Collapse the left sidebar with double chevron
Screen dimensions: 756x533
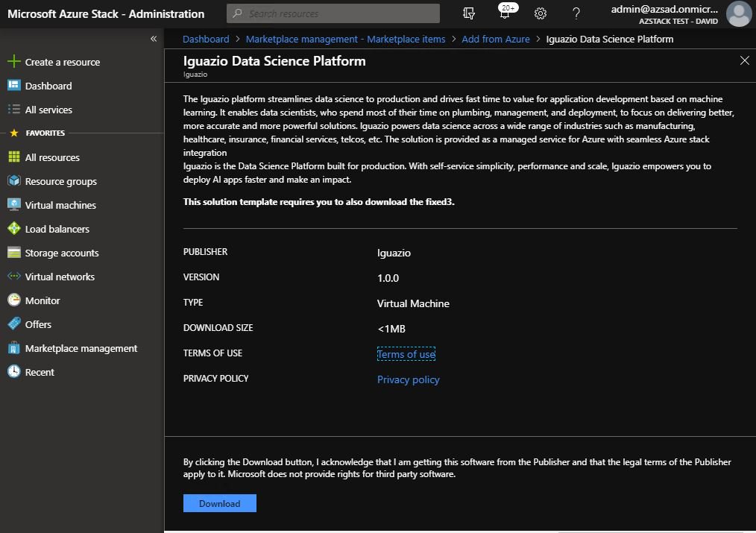154,39
